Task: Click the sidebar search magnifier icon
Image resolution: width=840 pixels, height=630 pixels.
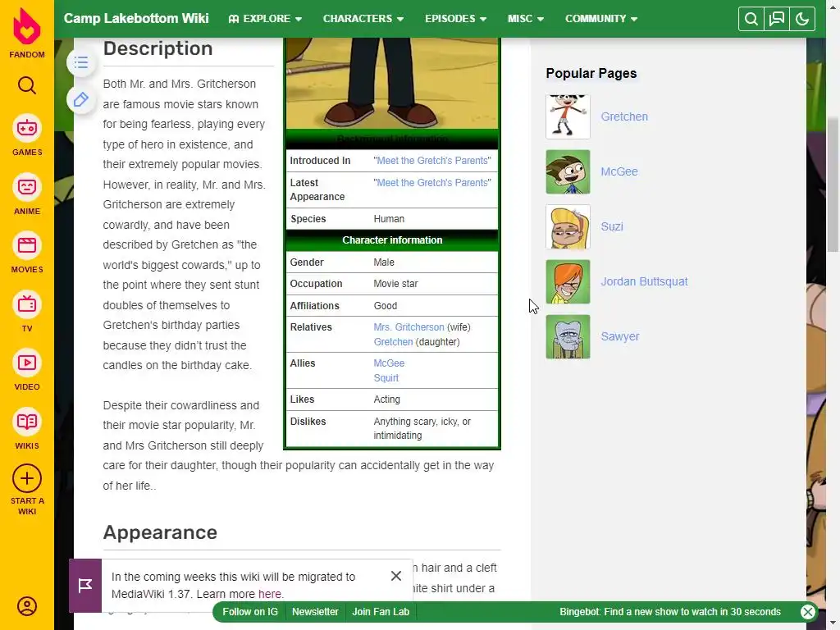Action: point(27,85)
